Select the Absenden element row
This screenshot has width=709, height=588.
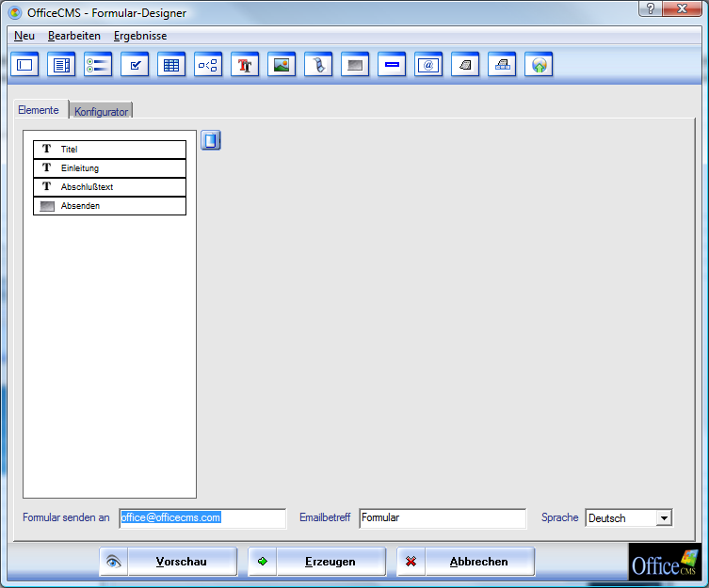tap(109, 206)
